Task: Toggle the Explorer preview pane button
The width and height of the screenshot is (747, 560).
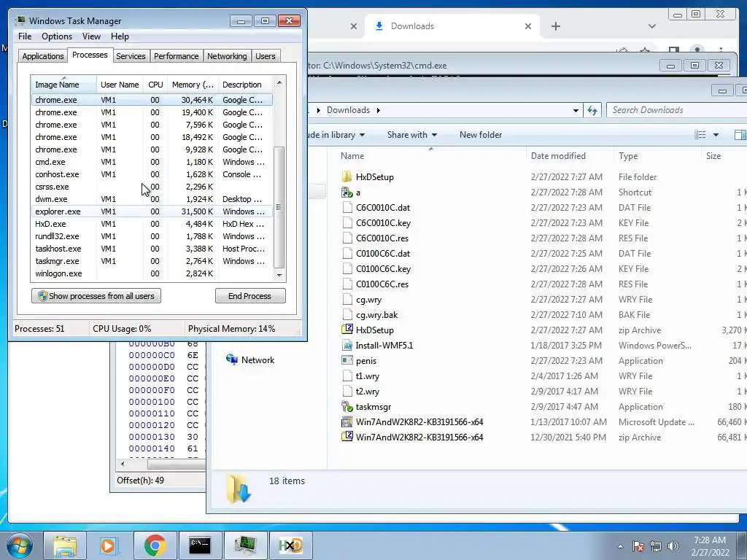Action: click(x=740, y=135)
